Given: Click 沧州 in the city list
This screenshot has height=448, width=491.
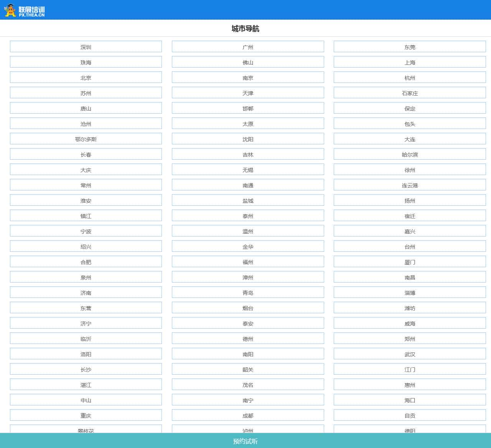Looking at the screenshot, I should click(86, 124).
